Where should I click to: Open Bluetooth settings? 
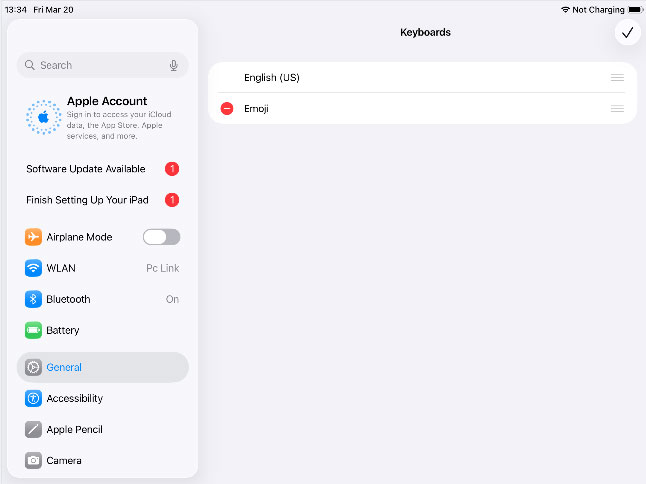click(103, 299)
